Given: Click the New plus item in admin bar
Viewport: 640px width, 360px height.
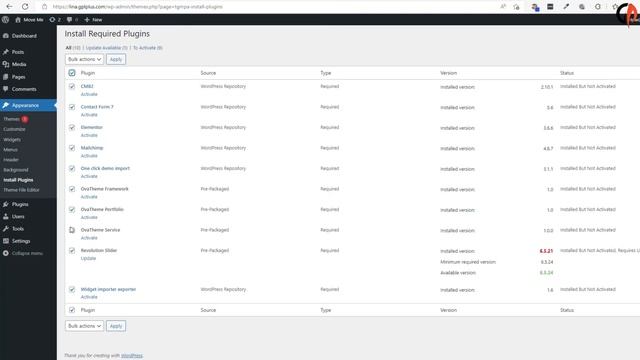Looking at the screenshot, I should [93, 20].
